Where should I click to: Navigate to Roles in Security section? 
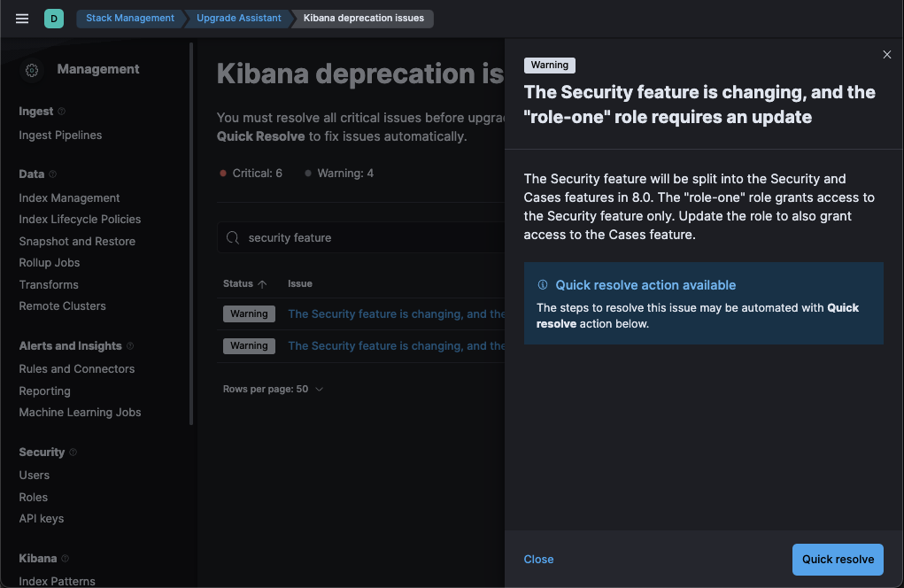pos(34,497)
